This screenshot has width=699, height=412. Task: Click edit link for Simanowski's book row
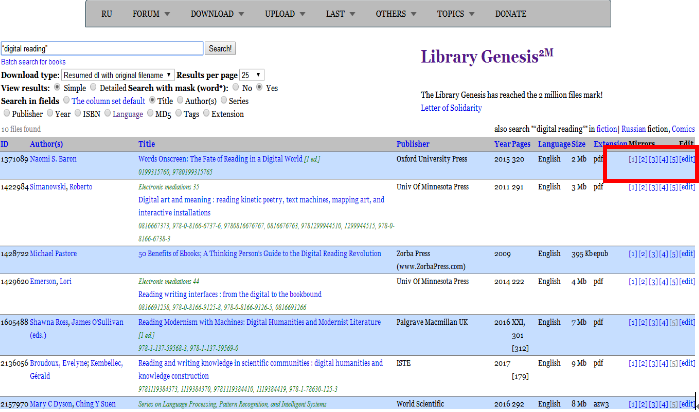click(686, 187)
